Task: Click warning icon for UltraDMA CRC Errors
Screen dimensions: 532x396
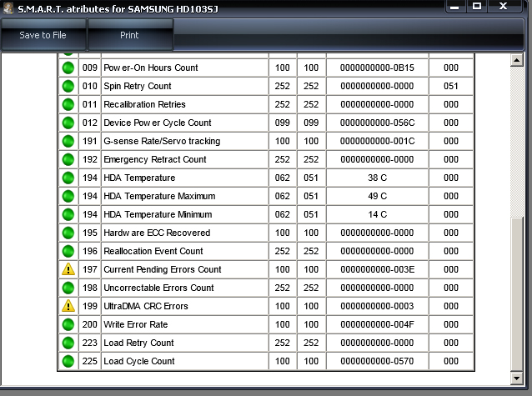Action: (68, 306)
